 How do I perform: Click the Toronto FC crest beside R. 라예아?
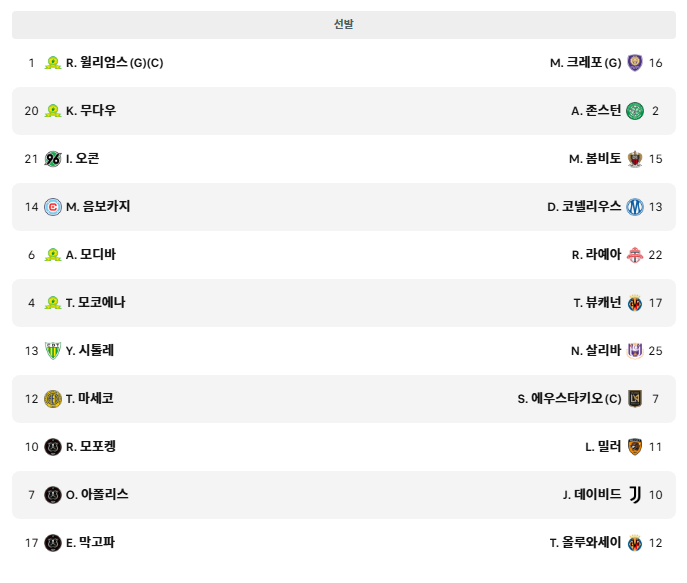tap(635, 254)
